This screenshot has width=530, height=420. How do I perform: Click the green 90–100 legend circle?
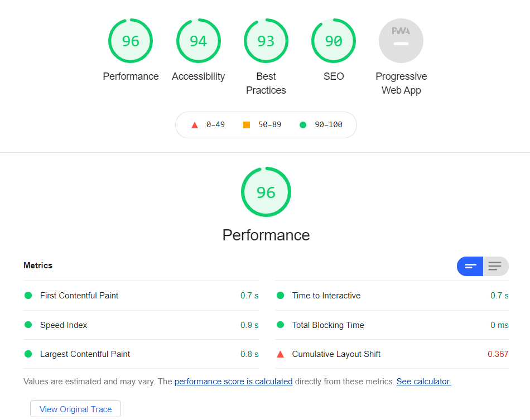303,125
